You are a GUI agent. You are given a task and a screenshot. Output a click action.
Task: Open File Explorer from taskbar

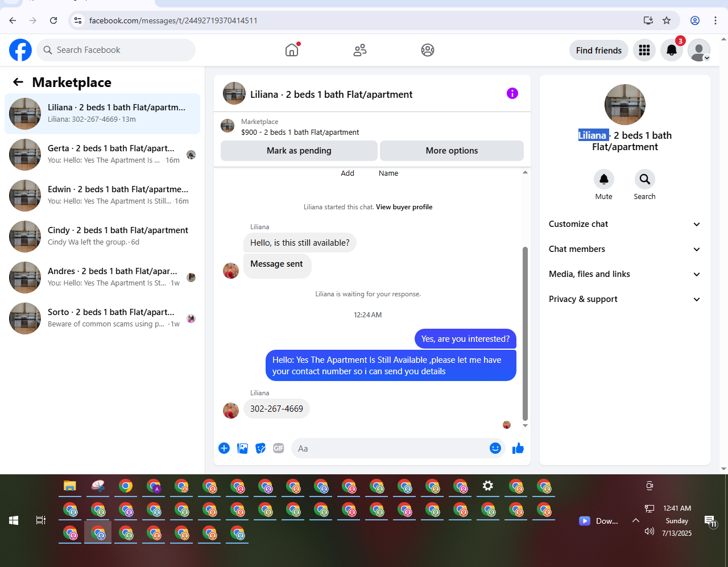(70, 486)
